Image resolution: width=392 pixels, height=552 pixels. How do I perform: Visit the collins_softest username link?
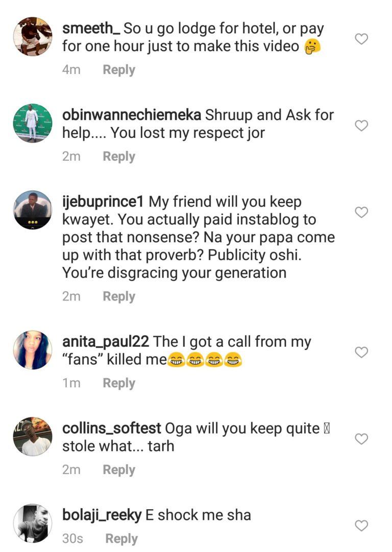[112, 429]
